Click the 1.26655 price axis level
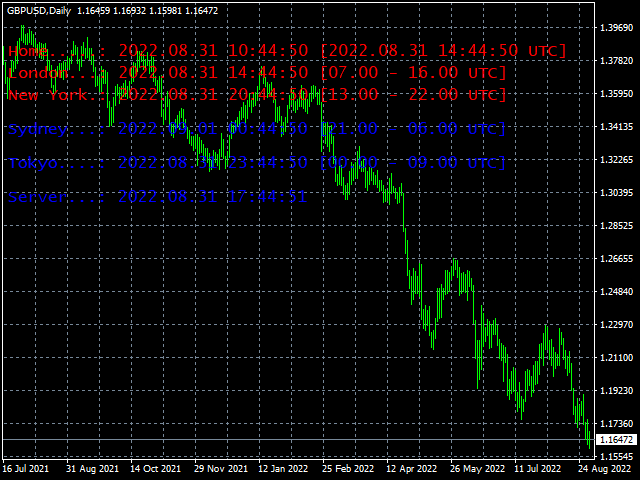The image size is (640, 480). coord(615,258)
